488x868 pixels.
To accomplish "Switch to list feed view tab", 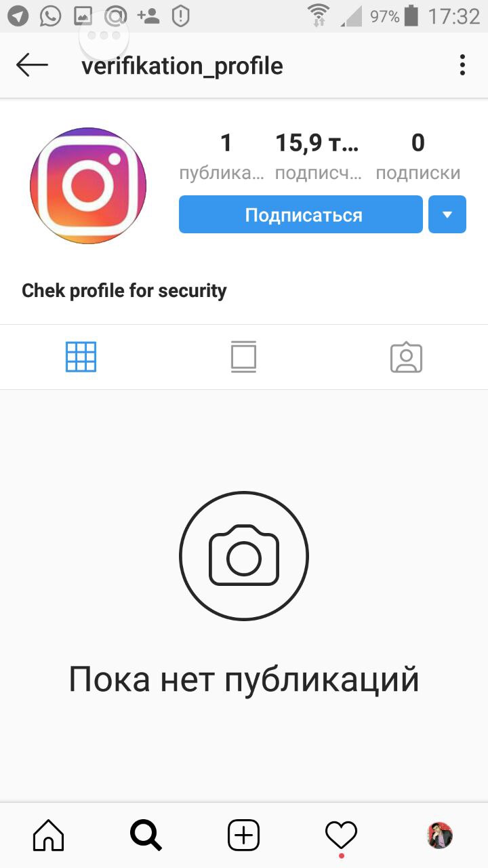I will point(244,357).
